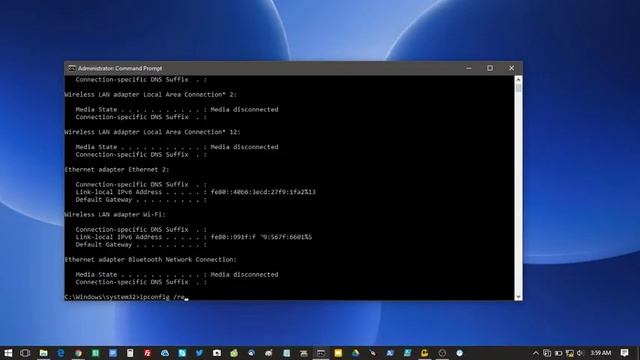Click 'Wireless LAN adapter Local Area Connection* 2:'

(151, 94)
